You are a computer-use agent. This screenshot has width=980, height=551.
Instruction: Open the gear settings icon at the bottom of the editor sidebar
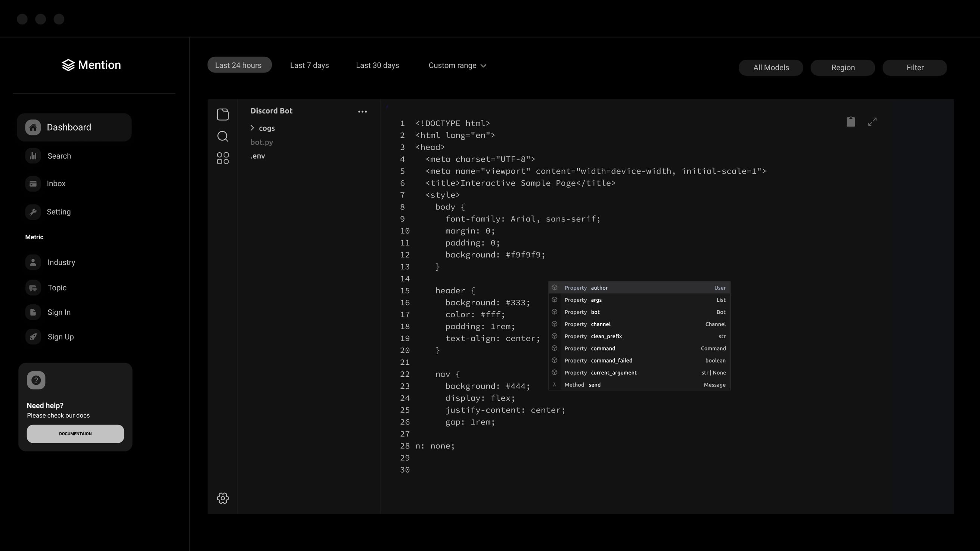pos(223,498)
